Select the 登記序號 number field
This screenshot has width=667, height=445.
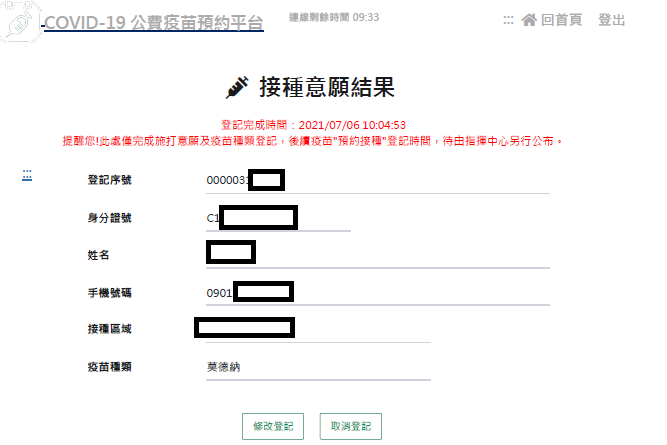[378, 180]
